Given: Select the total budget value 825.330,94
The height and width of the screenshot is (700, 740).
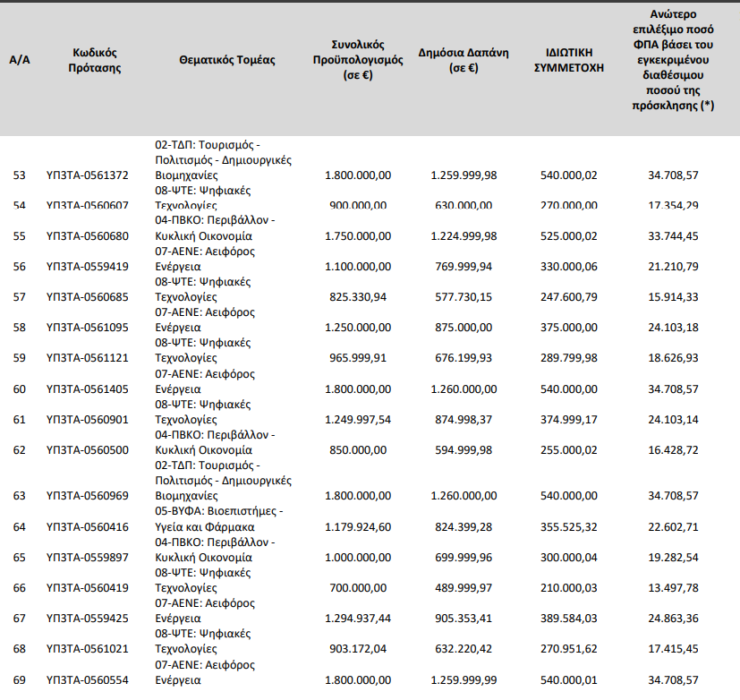Looking at the screenshot, I should pyautogui.click(x=358, y=296).
